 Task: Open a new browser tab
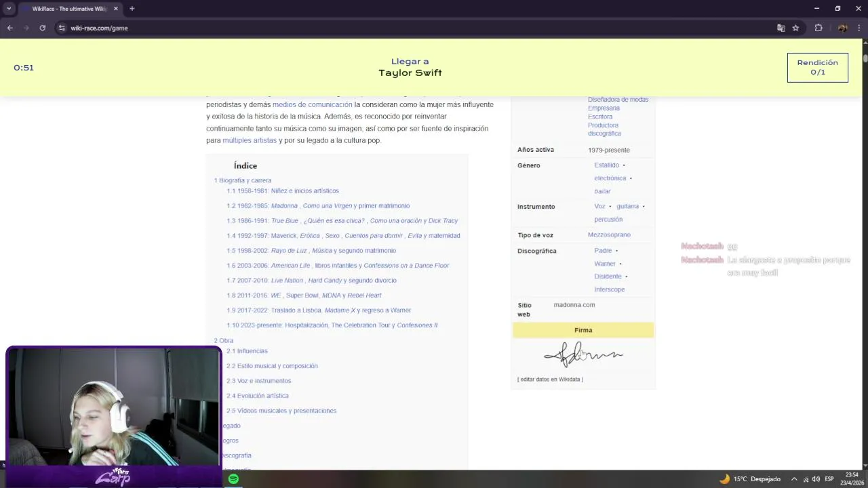(132, 9)
